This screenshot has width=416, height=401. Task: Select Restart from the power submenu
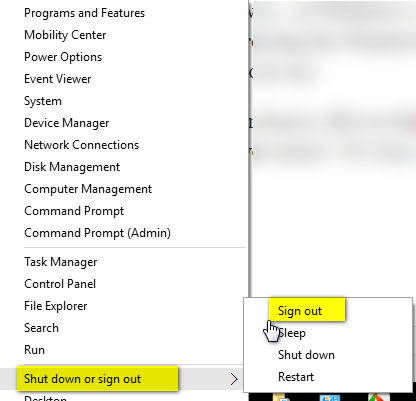pyautogui.click(x=296, y=377)
